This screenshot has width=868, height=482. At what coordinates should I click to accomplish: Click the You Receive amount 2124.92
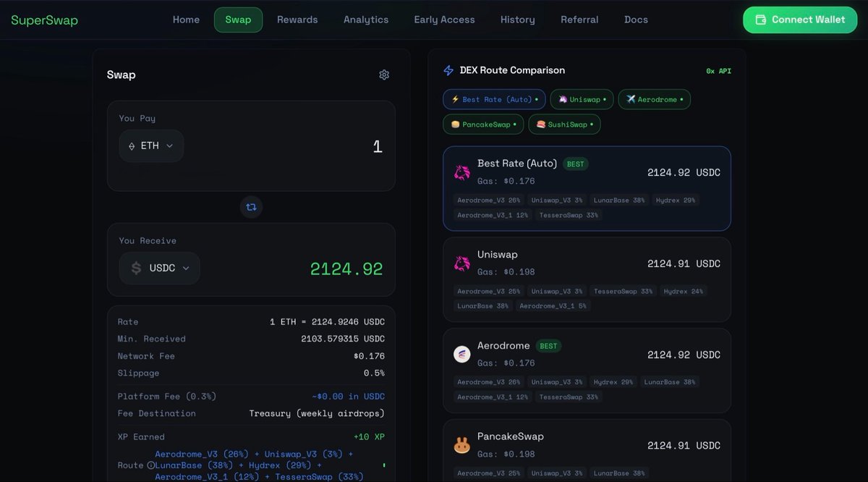[346, 269]
